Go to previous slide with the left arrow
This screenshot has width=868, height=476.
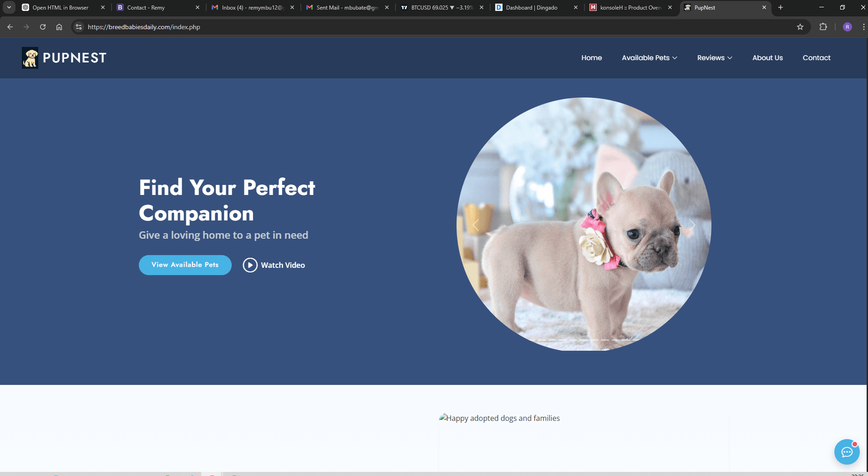(x=475, y=225)
